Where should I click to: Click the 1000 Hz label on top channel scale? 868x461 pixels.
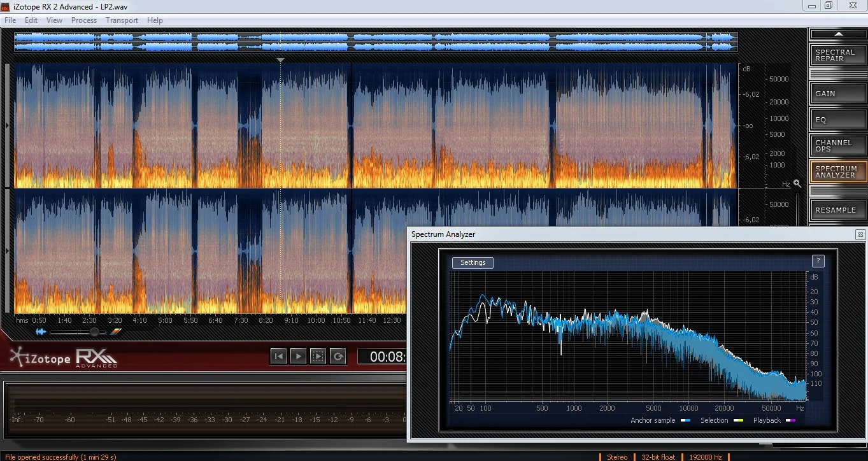pyautogui.click(x=778, y=165)
